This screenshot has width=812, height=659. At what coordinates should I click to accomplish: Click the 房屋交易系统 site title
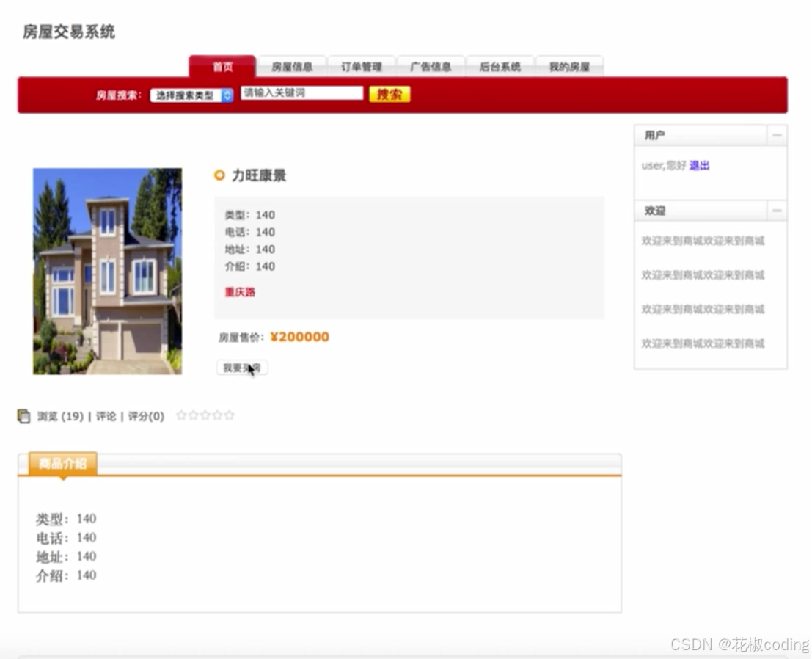point(69,32)
